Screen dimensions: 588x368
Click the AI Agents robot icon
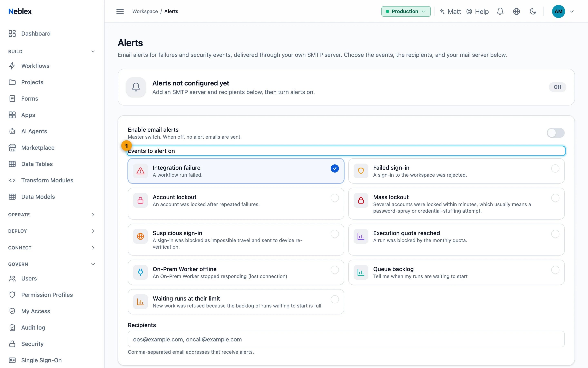(12, 131)
